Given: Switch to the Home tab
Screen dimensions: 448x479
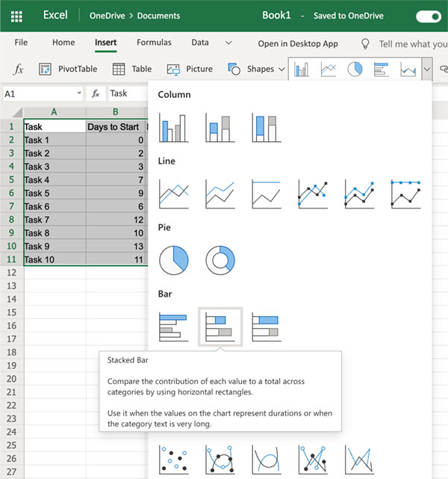Looking at the screenshot, I should tap(63, 43).
